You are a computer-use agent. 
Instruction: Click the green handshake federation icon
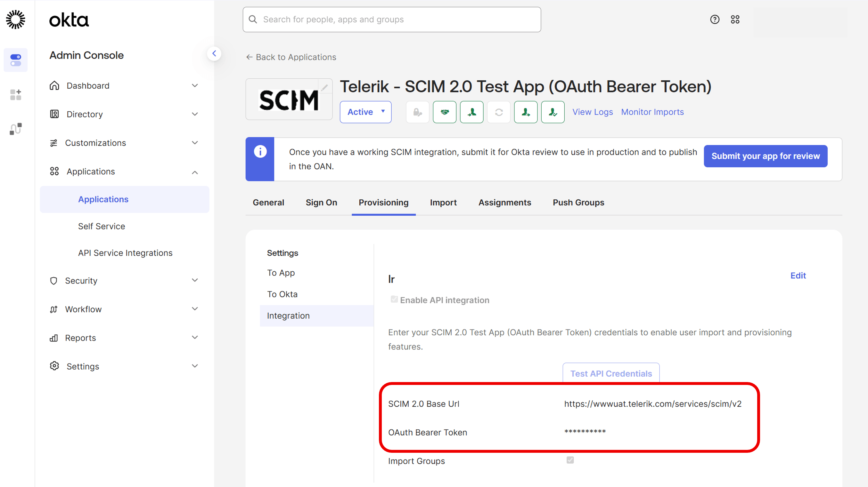445,112
